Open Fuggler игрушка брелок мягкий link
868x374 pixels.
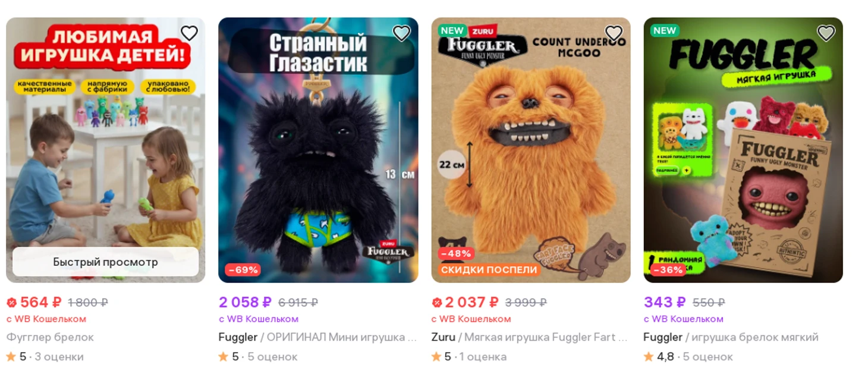[731, 337]
